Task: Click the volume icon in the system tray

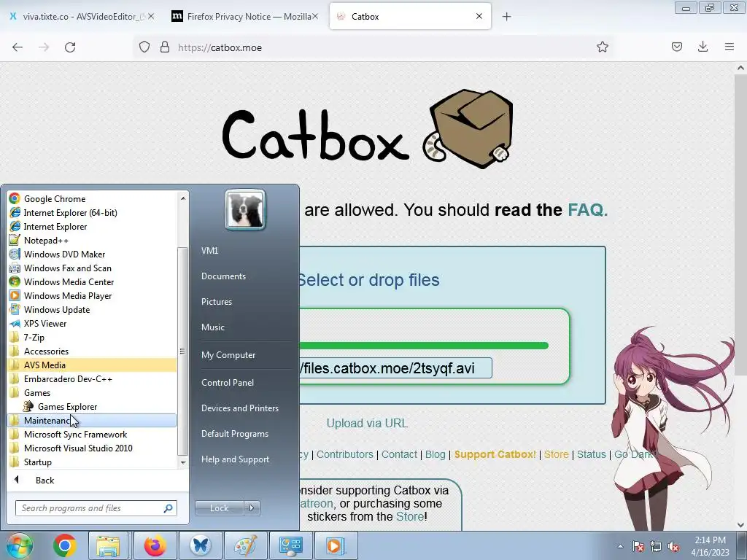Action: [x=673, y=546]
